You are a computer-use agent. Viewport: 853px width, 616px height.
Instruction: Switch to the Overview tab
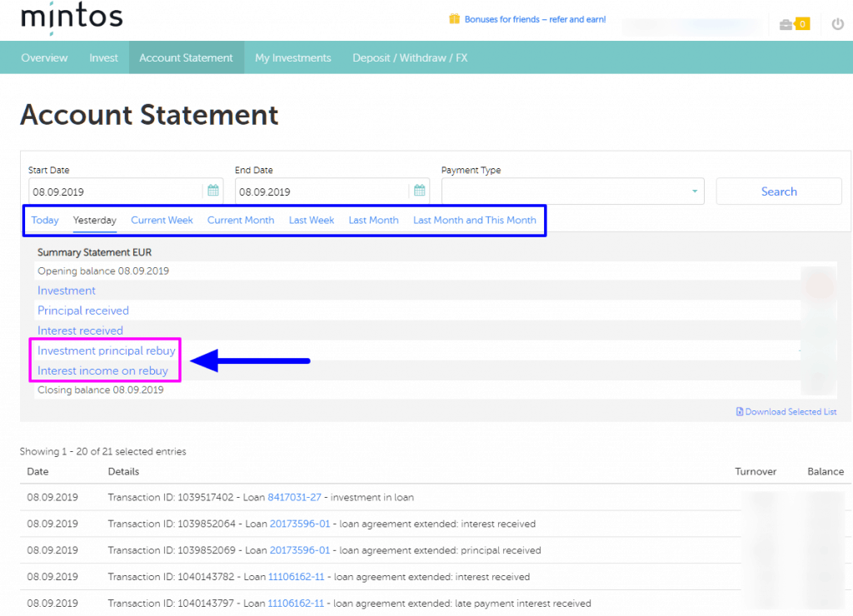(44, 57)
